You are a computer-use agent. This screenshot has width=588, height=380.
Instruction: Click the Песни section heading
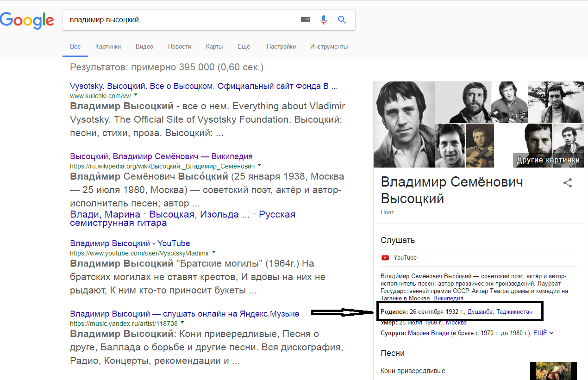(x=393, y=353)
